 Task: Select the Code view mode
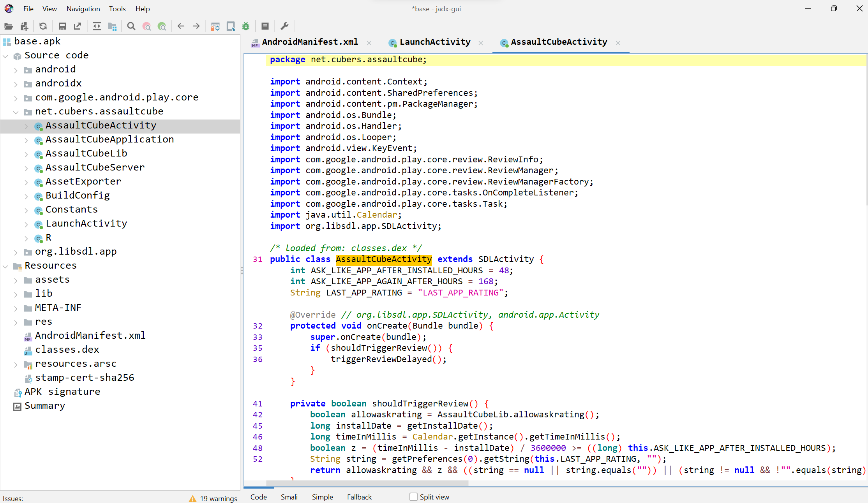point(258,497)
